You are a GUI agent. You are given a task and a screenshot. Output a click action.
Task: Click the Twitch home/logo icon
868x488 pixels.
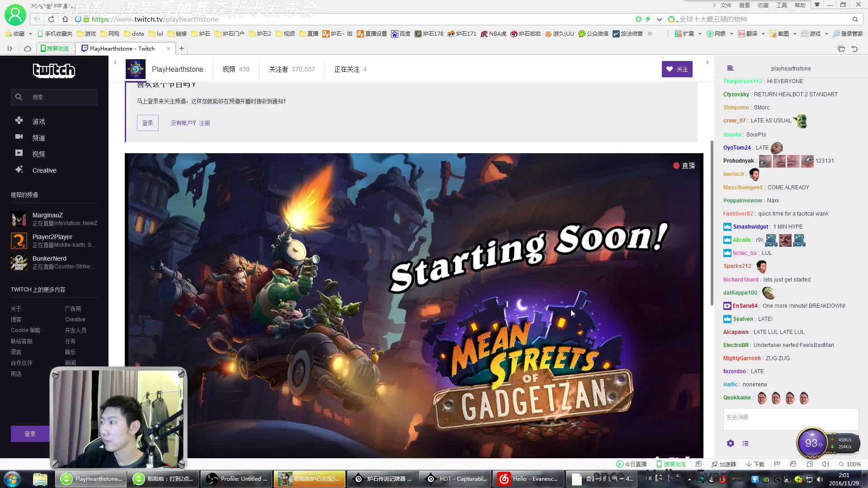tap(53, 70)
